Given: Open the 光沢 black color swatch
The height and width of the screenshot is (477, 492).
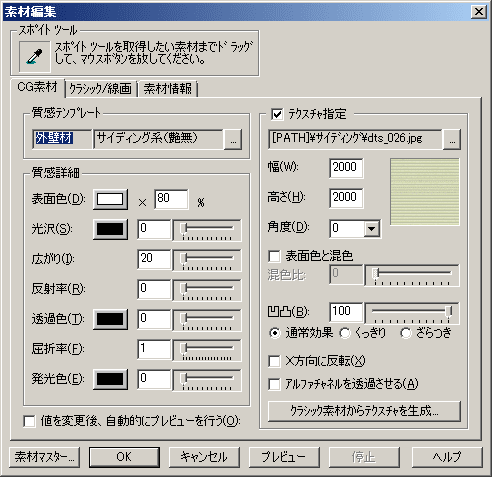Looking at the screenshot, I should tap(110, 229).
